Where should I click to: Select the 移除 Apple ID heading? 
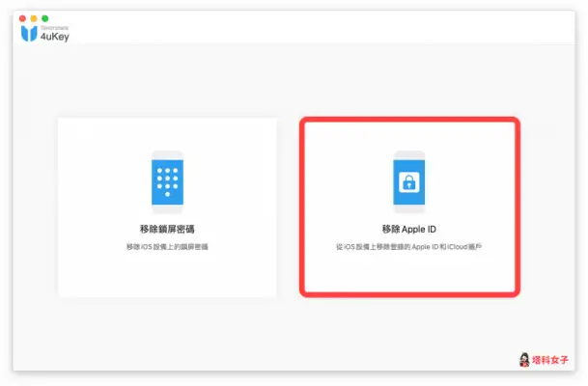point(408,229)
